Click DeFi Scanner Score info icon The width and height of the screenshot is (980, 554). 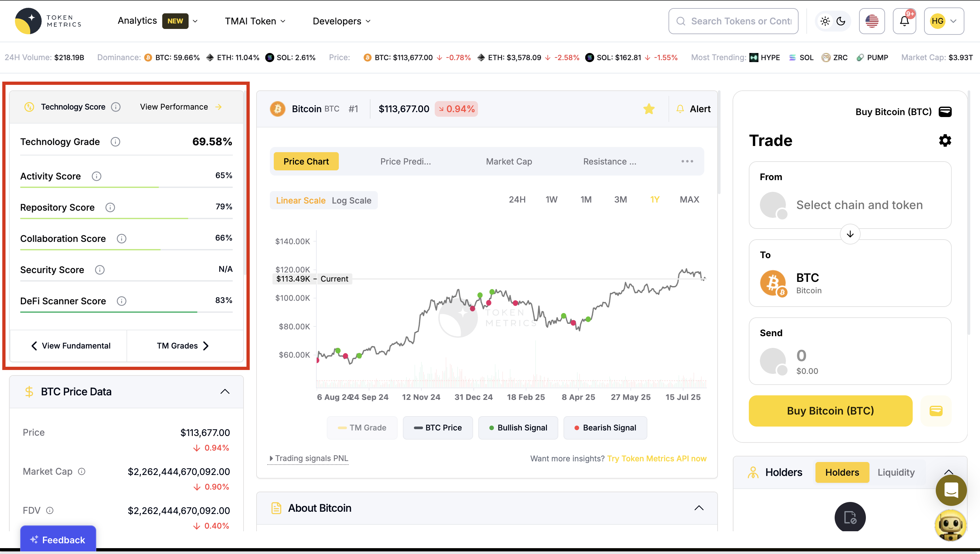(x=122, y=301)
